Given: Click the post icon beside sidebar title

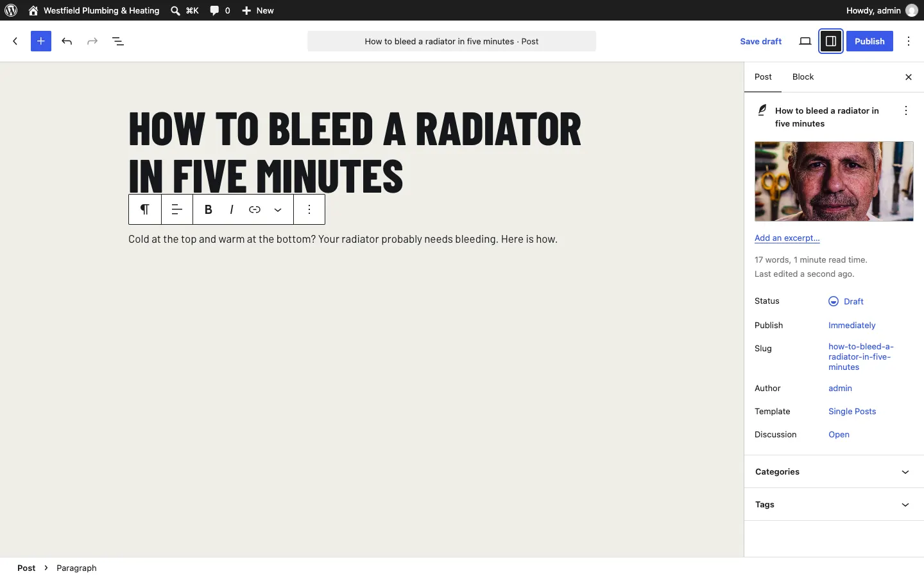Looking at the screenshot, I should coord(762,110).
